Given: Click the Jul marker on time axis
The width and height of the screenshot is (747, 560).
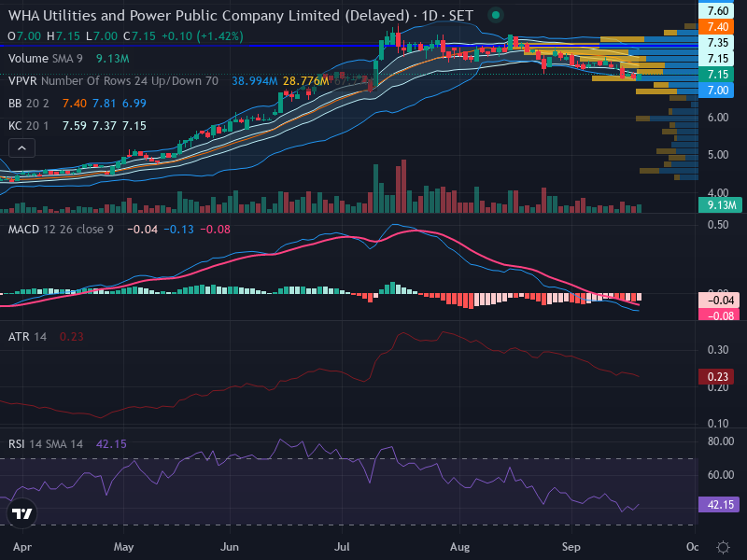Looking at the screenshot, I should pyautogui.click(x=342, y=547).
